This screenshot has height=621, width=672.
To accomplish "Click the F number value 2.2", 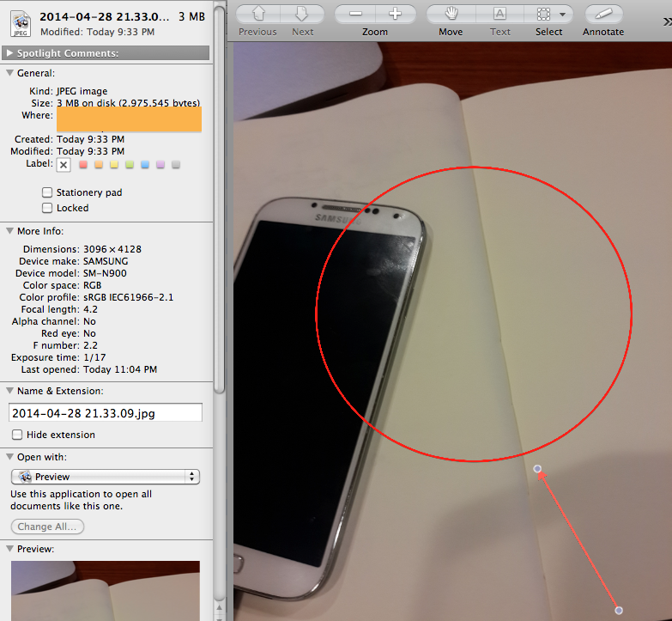I will [x=90, y=345].
